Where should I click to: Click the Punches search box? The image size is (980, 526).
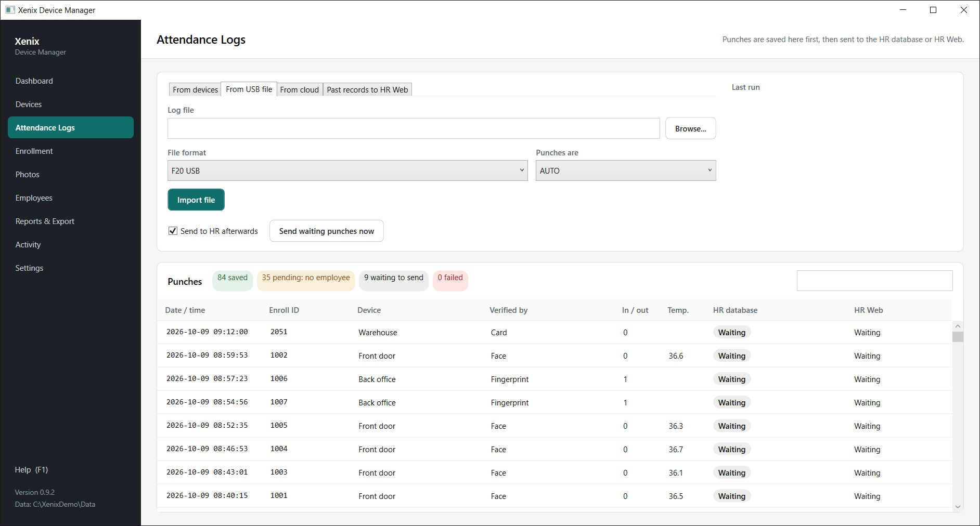(874, 281)
